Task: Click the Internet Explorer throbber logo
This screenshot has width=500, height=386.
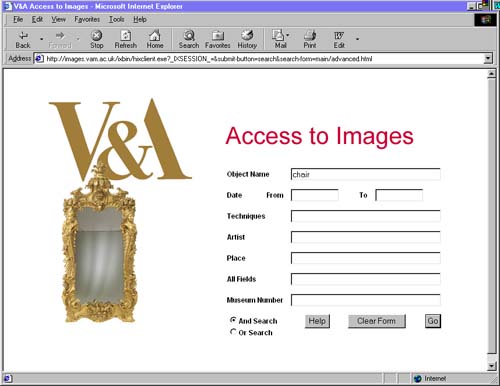Action: tap(485, 20)
